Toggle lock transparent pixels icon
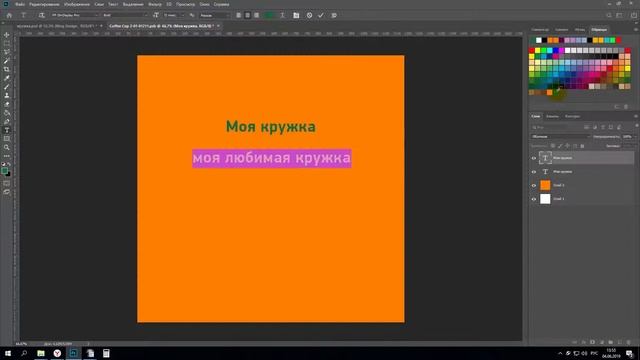Image resolution: width=640 pixels, height=360 pixels. [553, 146]
